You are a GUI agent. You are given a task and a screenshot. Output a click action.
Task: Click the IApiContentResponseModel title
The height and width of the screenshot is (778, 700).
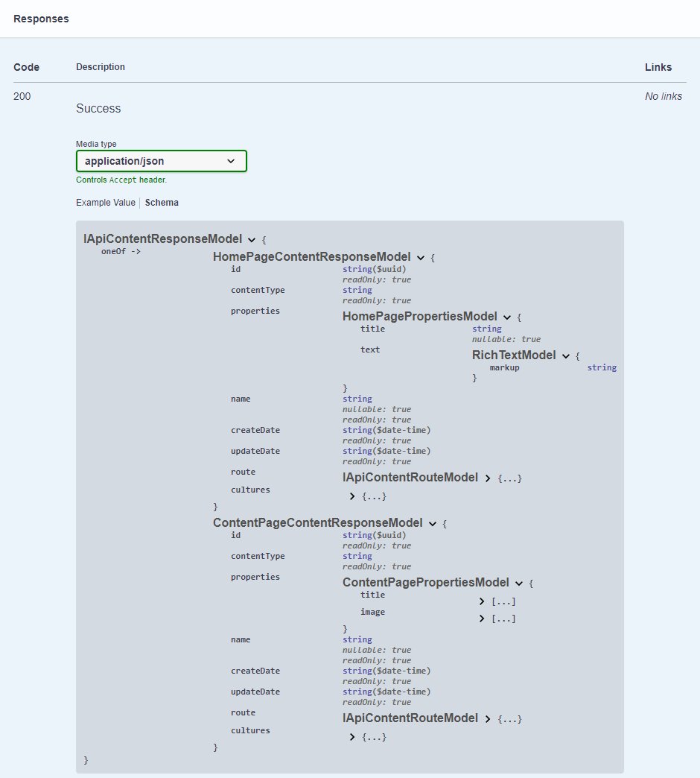point(162,239)
